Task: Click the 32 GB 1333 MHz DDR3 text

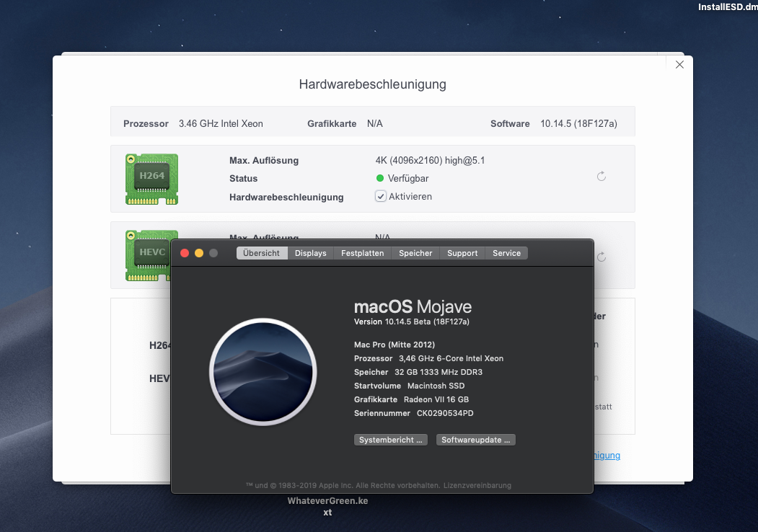Action: [439, 372]
